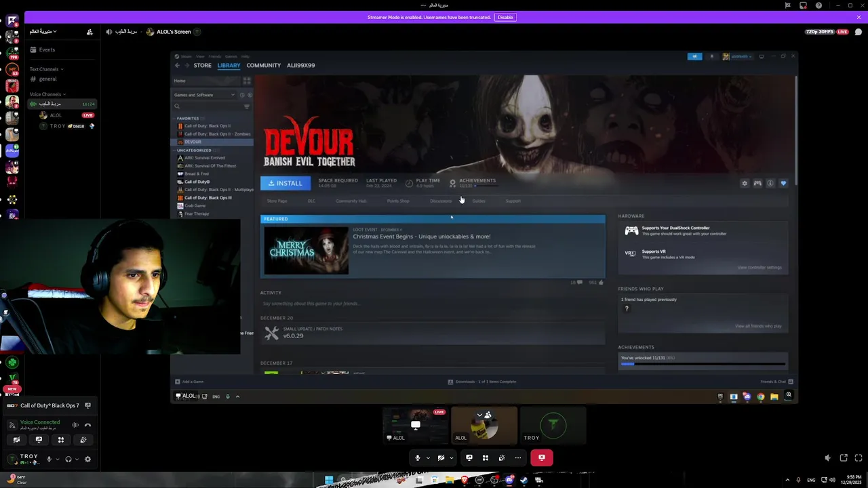The width and height of the screenshot is (868, 488).
Task: Disable Streamer Mode from the banner
Action: (505, 17)
